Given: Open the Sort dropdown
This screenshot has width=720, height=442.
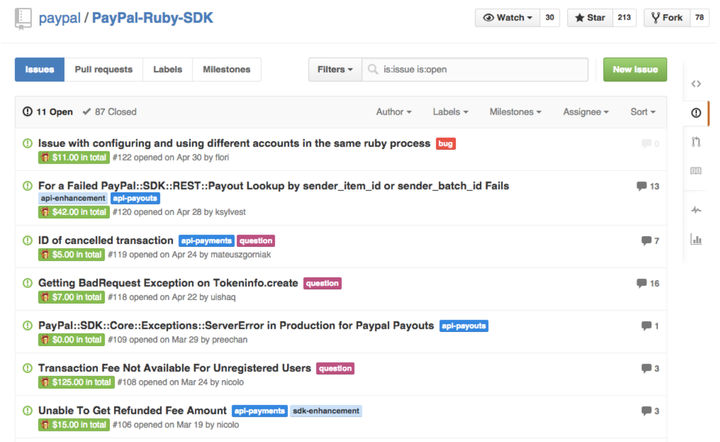Looking at the screenshot, I should coord(643,112).
